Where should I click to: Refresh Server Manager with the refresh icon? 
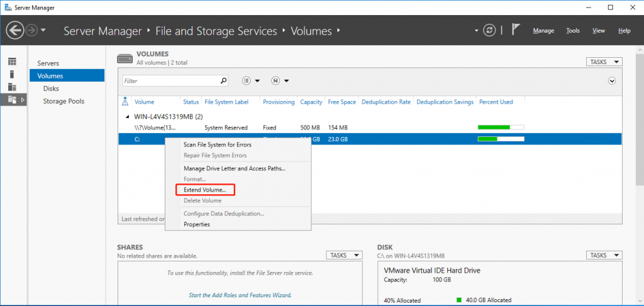pos(489,31)
